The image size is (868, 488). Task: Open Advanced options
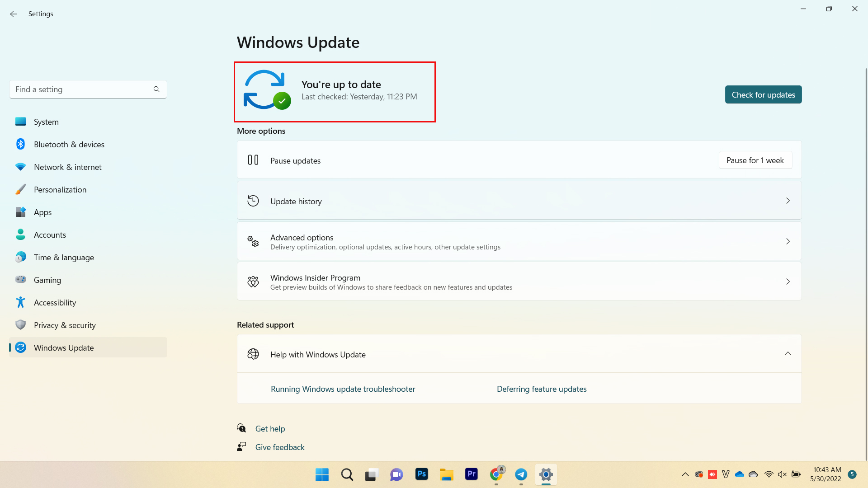[519, 241]
